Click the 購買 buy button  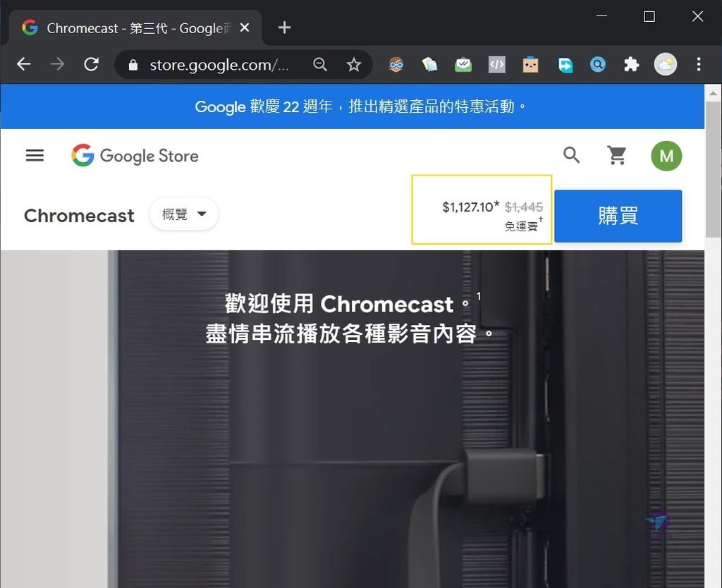[618, 216]
